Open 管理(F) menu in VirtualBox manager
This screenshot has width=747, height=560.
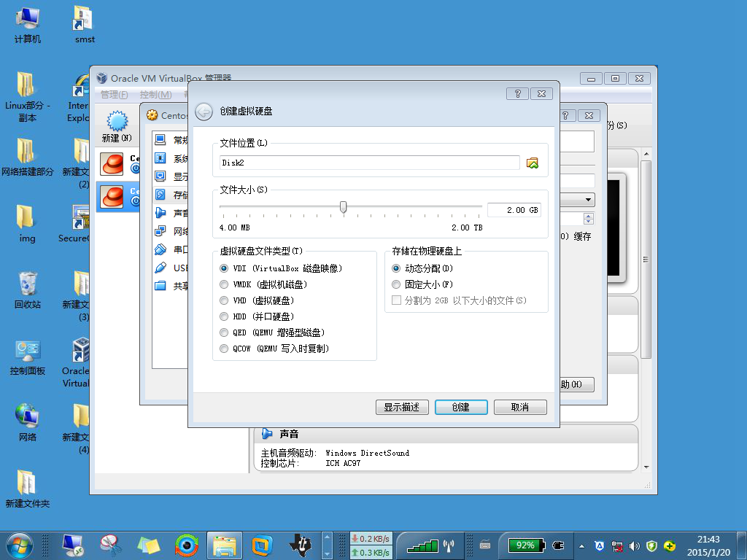pos(115,95)
